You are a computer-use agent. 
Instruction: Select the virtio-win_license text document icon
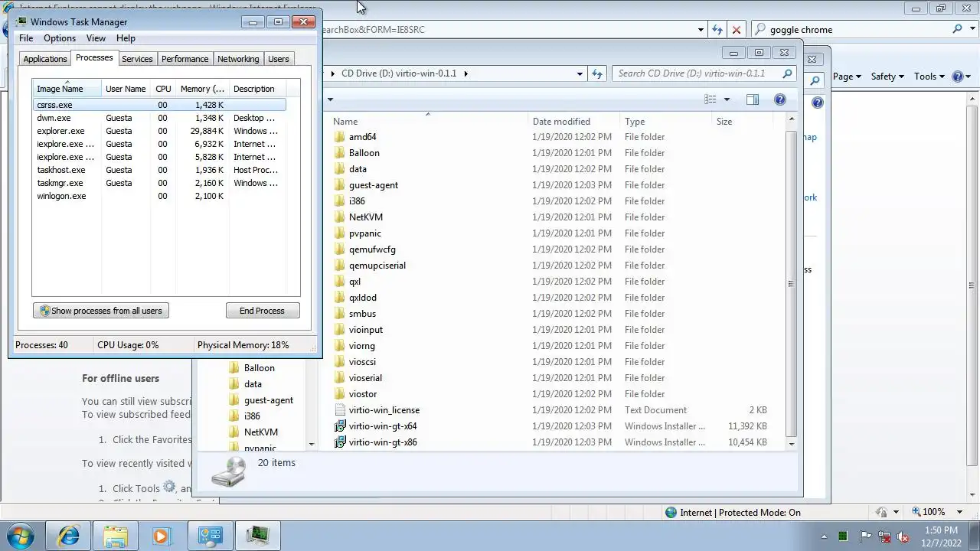tap(340, 410)
